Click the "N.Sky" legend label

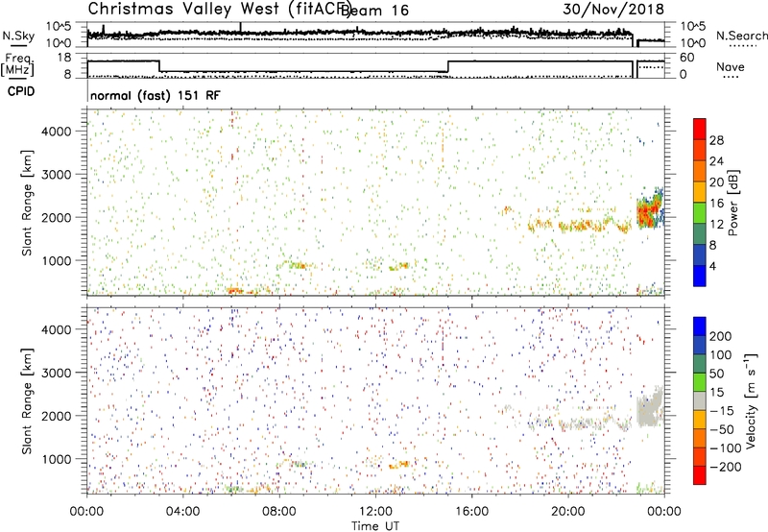click(x=18, y=36)
